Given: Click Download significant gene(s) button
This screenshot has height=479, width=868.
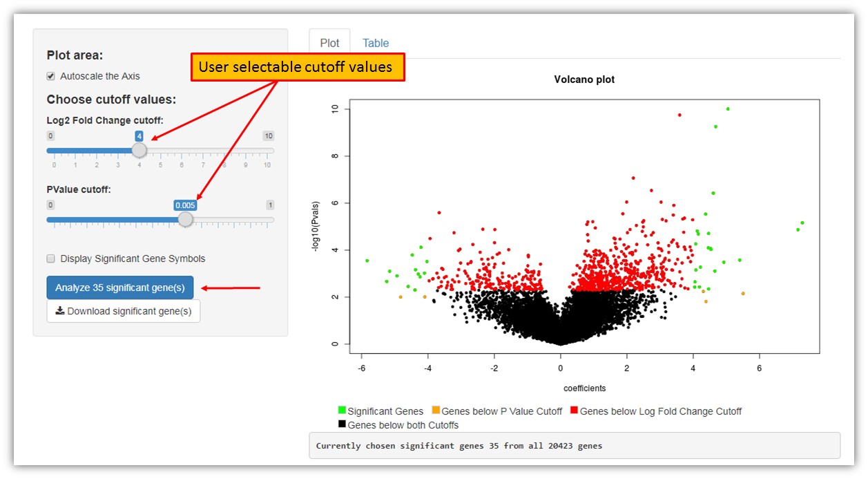Looking at the screenshot, I should point(124,311).
